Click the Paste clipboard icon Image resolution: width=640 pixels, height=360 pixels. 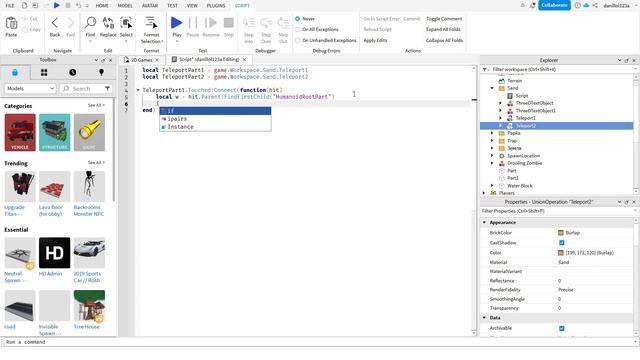coord(11,23)
